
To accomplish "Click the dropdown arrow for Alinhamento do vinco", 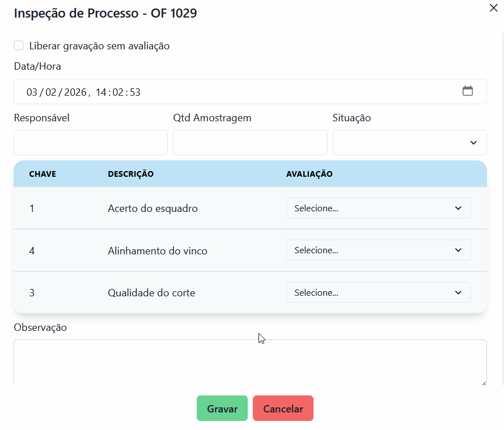I will pyautogui.click(x=458, y=250).
